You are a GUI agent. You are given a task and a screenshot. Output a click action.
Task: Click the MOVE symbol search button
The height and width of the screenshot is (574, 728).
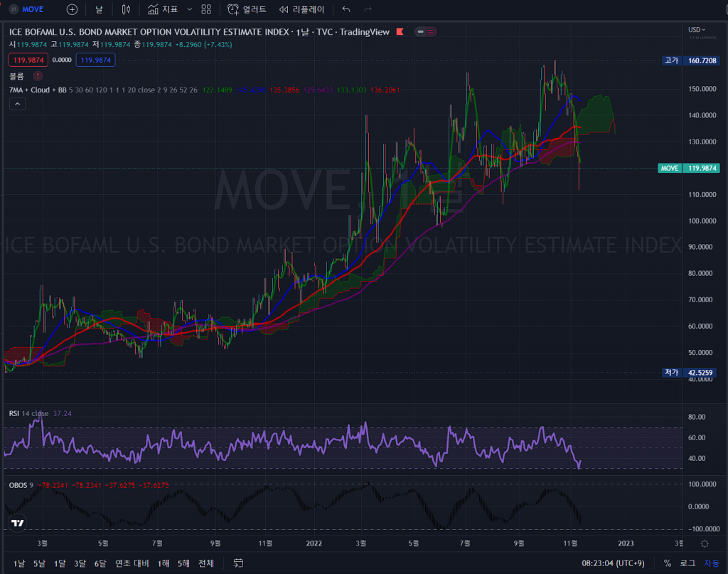tap(27, 9)
